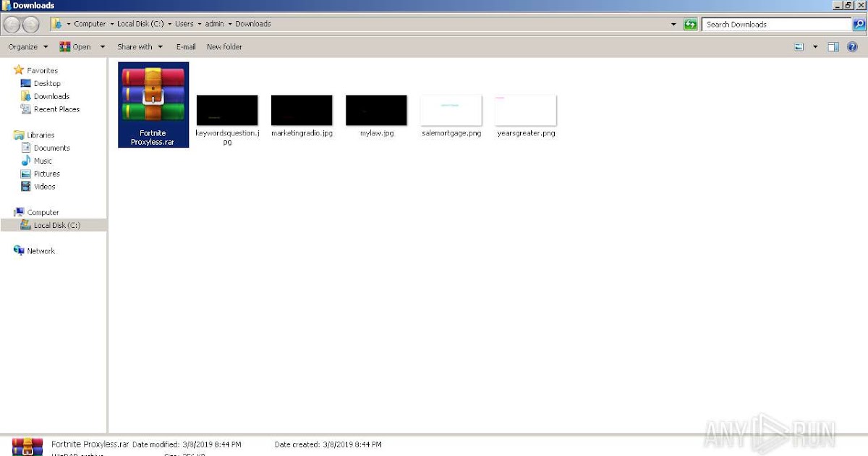Open Downloads in Favorites
Viewport: 868px width, 456px height.
pos(51,96)
